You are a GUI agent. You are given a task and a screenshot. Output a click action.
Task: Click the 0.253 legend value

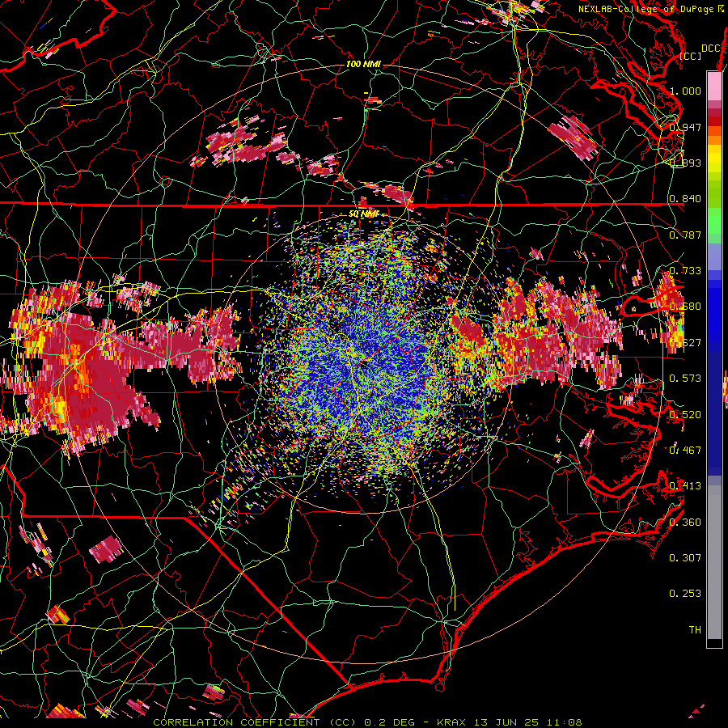[x=685, y=594]
